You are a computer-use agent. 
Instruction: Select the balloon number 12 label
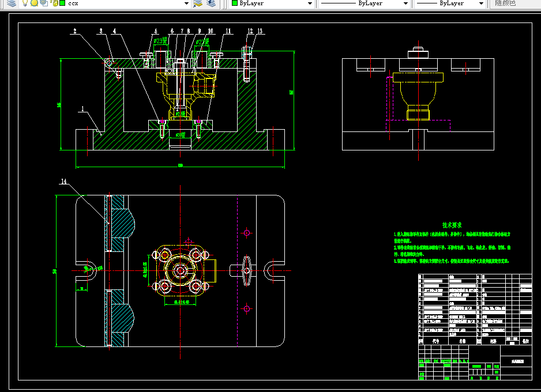pyautogui.click(x=250, y=31)
